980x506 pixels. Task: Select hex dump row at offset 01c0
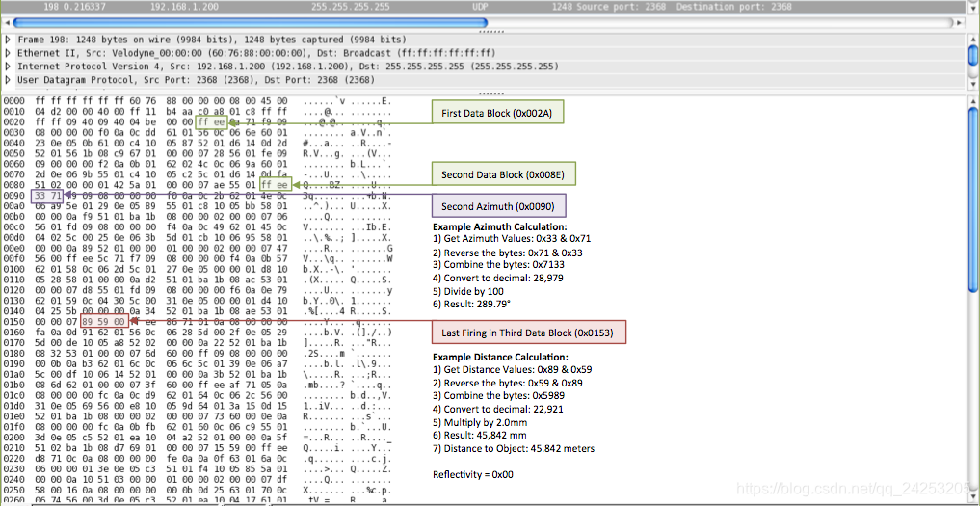click(198, 395)
